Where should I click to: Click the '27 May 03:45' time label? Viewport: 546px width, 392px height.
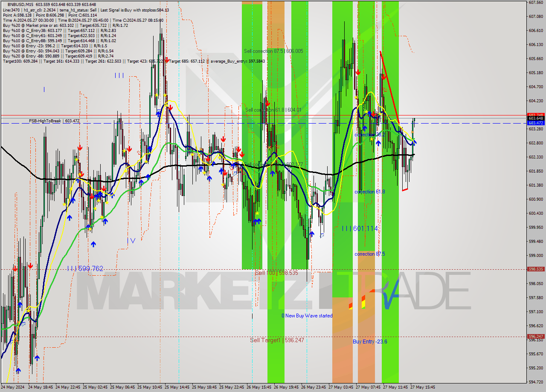point(341,387)
